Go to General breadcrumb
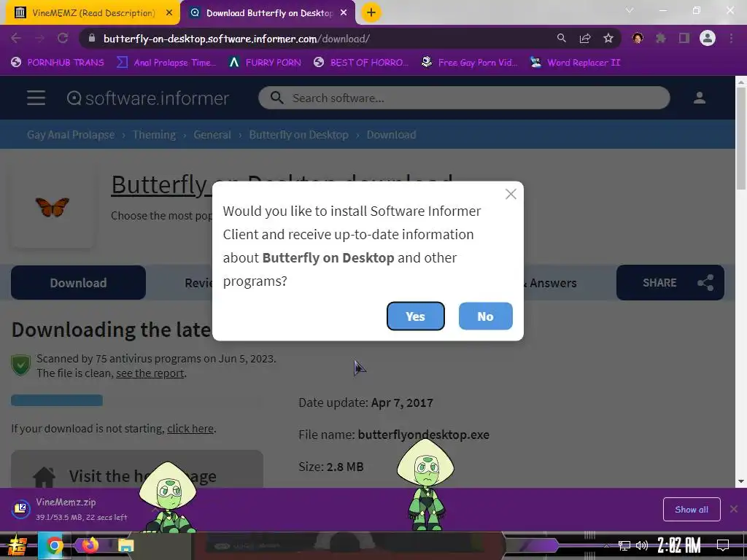The height and width of the screenshot is (560, 747). 212,135
